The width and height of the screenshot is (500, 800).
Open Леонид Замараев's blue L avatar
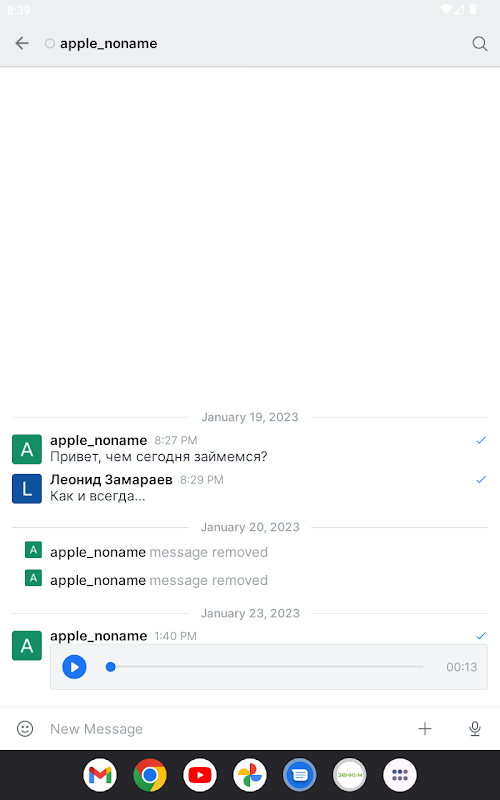[27, 489]
